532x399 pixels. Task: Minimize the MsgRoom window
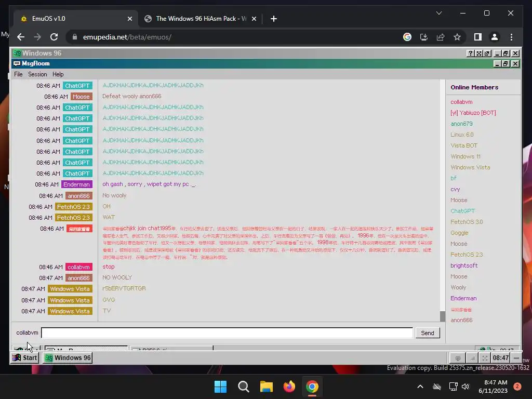coord(497,63)
